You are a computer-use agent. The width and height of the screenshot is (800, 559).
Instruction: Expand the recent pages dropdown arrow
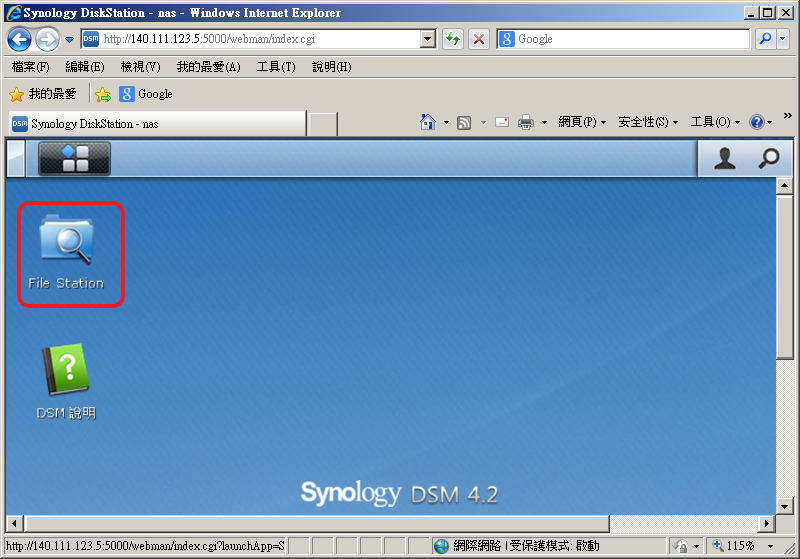(69, 39)
